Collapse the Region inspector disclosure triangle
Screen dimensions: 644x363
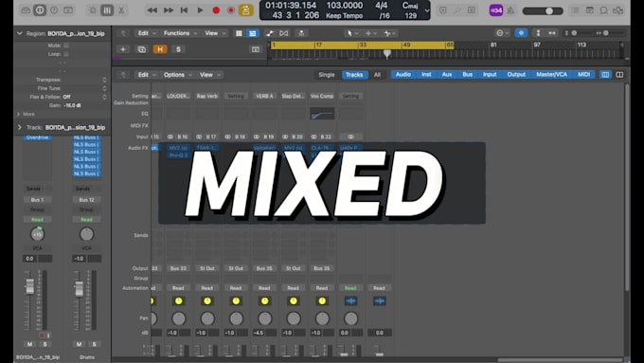[x=19, y=33]
